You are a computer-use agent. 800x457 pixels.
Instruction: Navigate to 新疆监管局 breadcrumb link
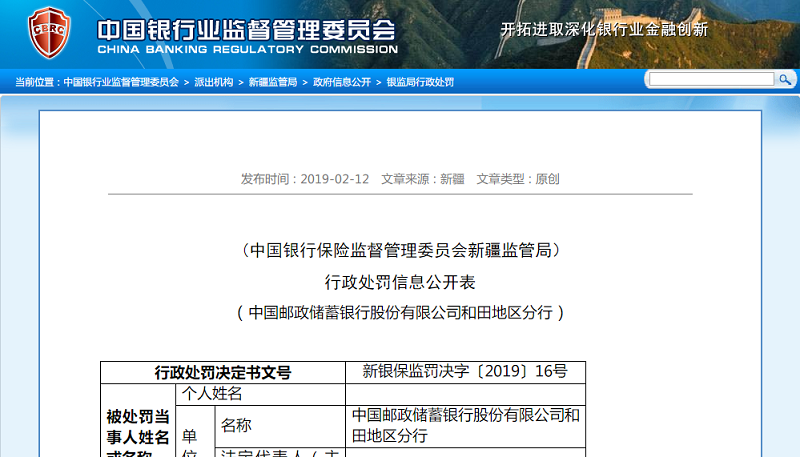[x=272, y=82]
